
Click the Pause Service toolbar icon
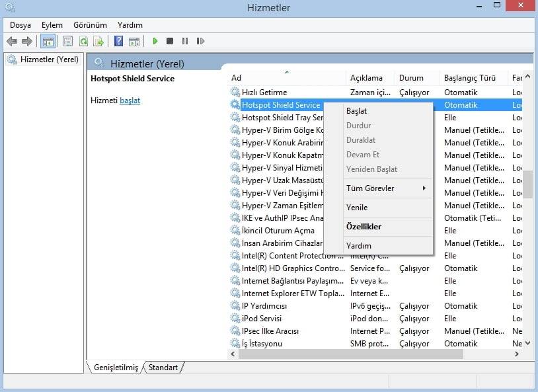185,41
